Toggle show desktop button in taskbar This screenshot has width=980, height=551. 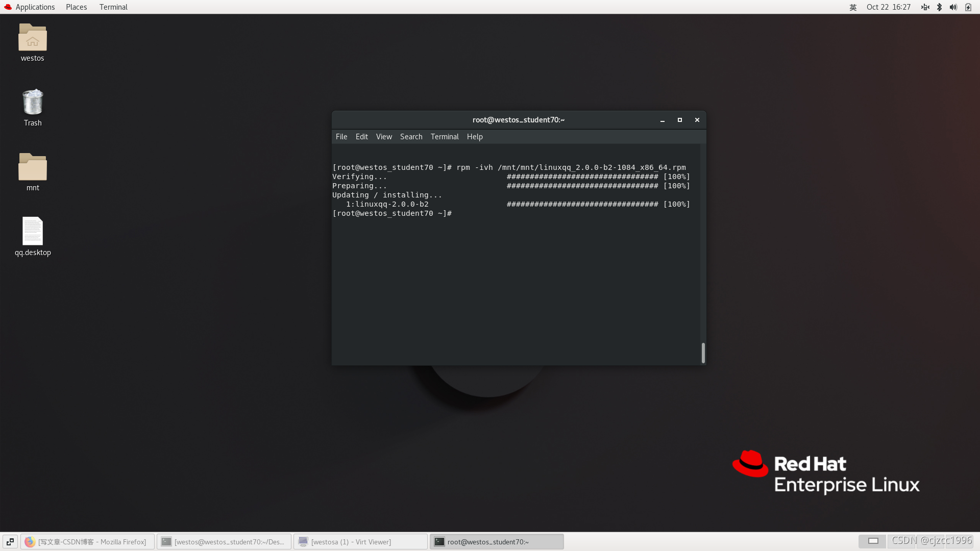10,541
